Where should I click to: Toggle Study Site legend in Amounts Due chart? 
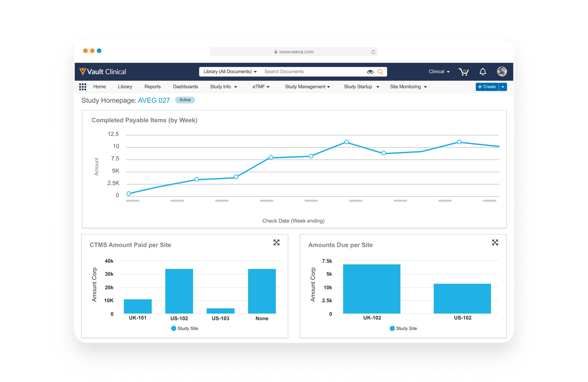[403, 328]
